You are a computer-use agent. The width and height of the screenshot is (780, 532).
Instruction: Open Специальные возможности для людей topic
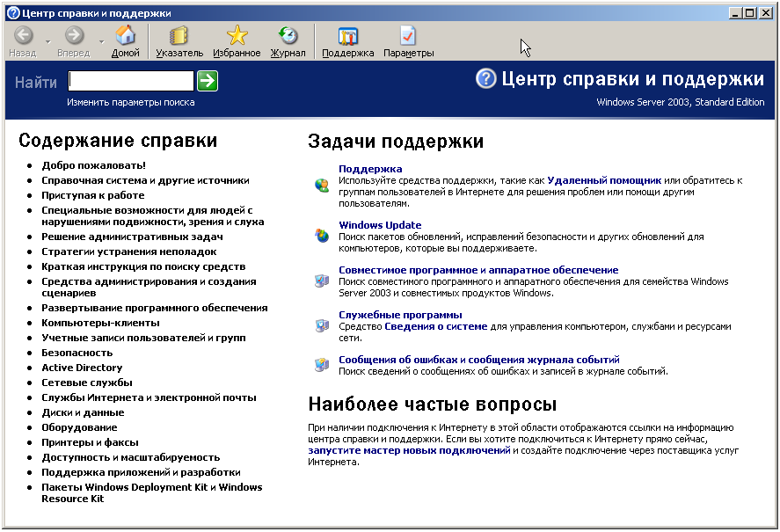coord(153,216)
